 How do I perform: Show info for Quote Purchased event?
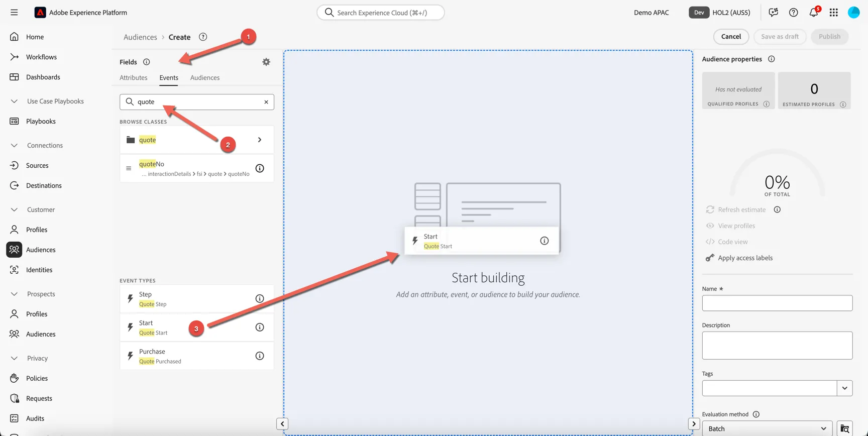(x=260, y=356)
